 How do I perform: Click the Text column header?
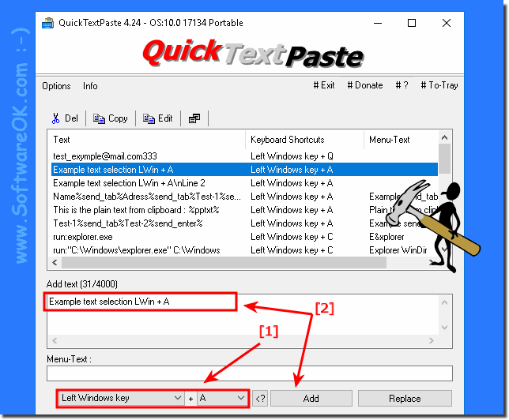[147, 140]
